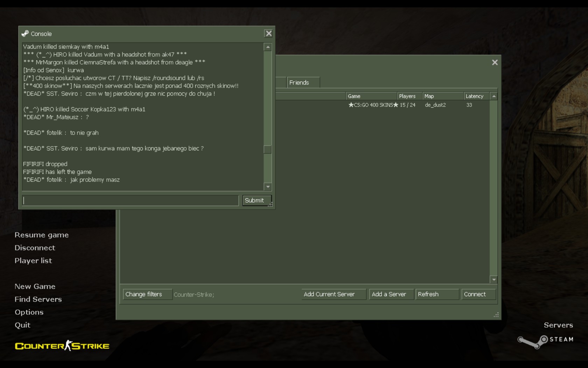Sort servers by Game column

pos(370,96)
